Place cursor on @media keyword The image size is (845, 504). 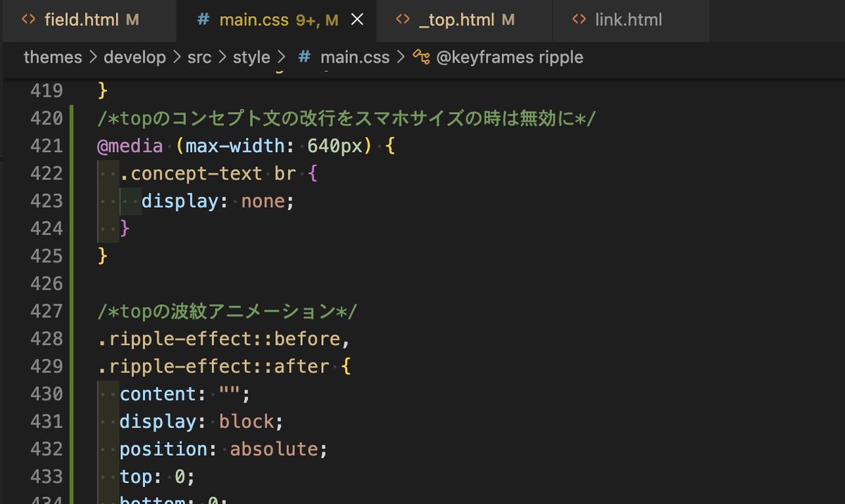tap(130, 146)
